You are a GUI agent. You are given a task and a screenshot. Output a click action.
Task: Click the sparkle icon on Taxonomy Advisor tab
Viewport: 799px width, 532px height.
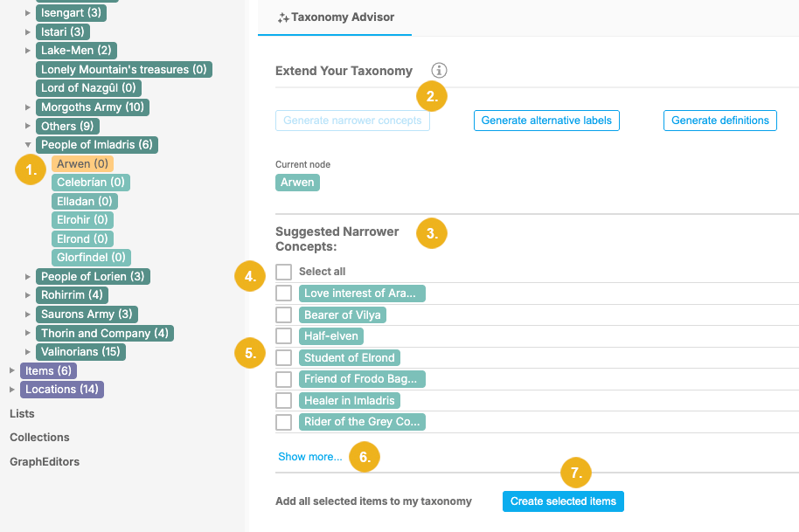[x=283, y=17]
